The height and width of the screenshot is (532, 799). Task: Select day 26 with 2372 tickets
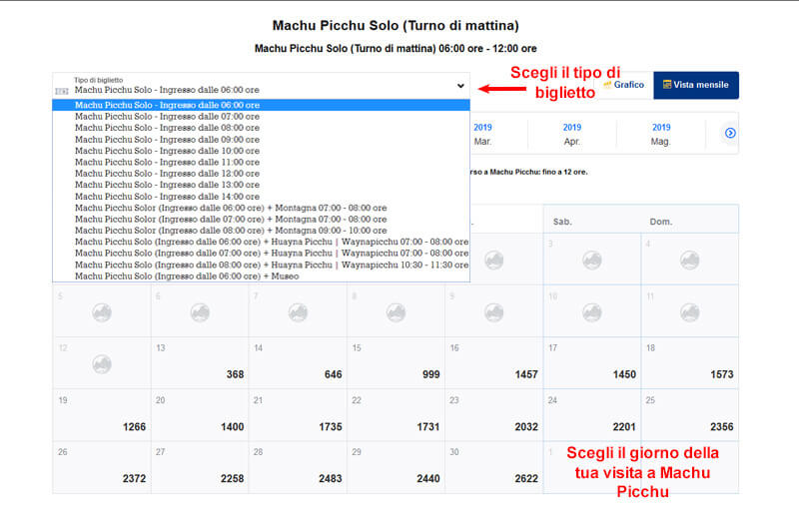tap(102, 467)
